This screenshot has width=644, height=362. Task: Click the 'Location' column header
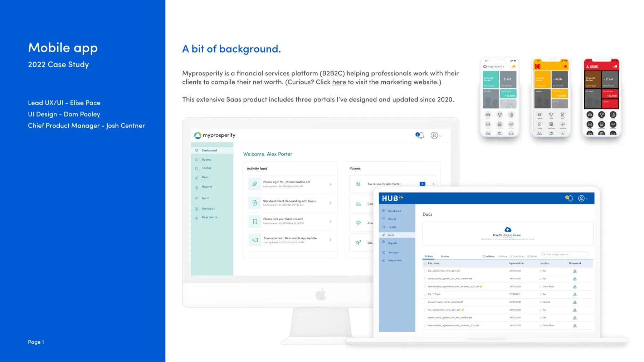[545, 263]
